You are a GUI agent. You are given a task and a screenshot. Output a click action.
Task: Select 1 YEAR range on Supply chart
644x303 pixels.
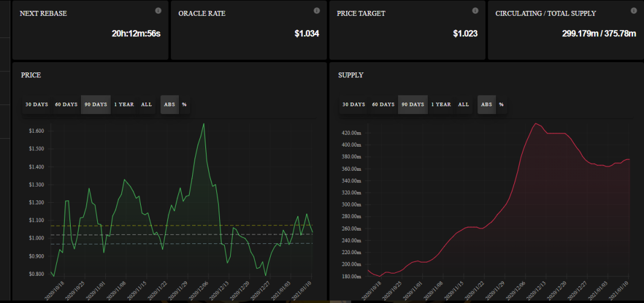coord(441,104)
